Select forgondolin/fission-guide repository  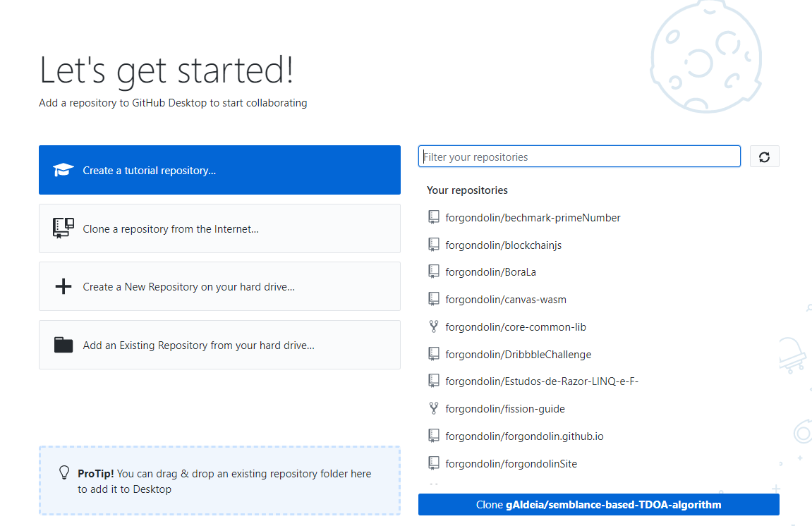(599, 408)
